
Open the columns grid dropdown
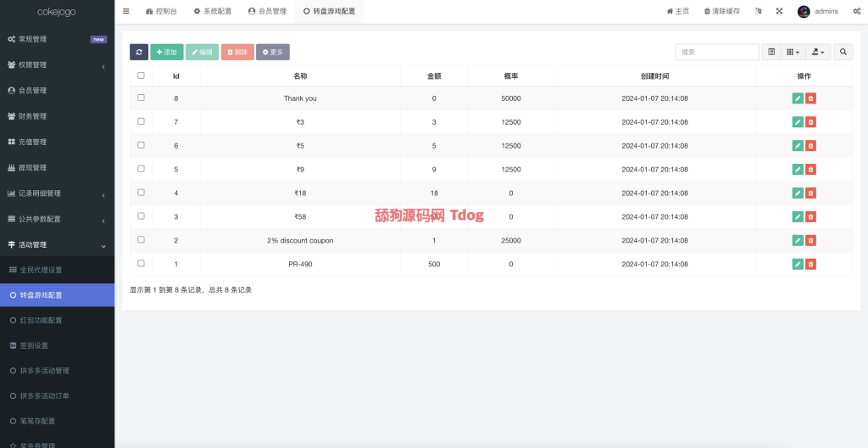pyautogui.click(x=793, y=53)
